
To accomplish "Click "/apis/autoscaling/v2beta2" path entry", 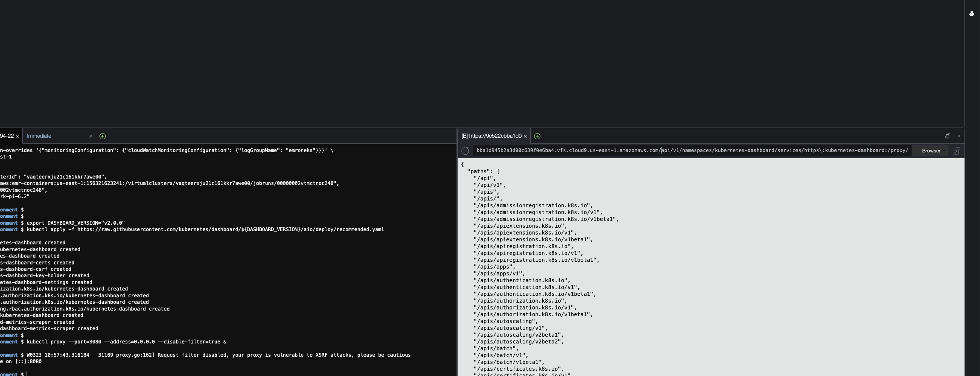I will click(519, 342).
